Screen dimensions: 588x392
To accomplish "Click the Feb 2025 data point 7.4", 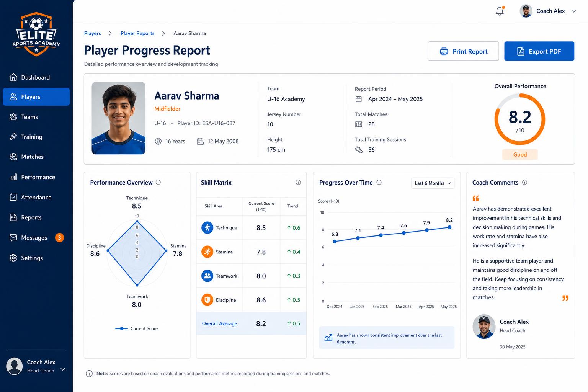I will (x=381, y=235).
